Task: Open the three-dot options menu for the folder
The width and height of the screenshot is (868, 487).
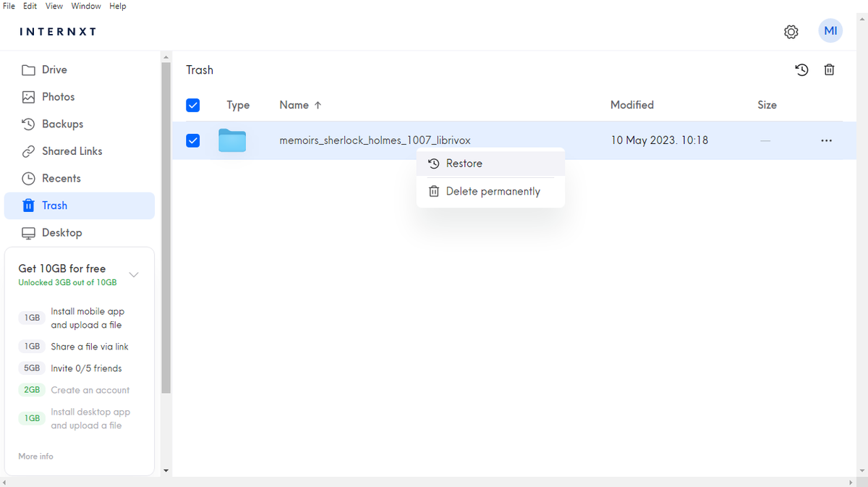Action: click(826, 140)
